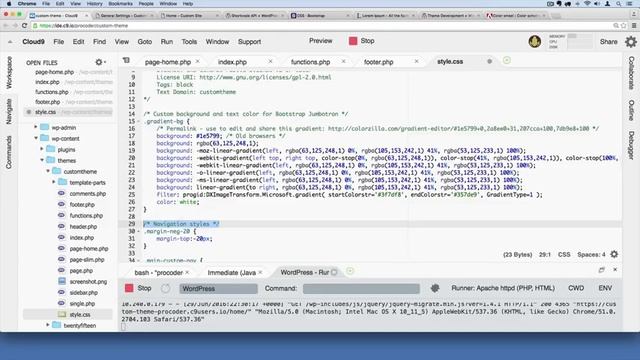Open Runner: Apache httpd selector
The width and height of the screenshot is (640, 360).
click(x=503, y=288)
